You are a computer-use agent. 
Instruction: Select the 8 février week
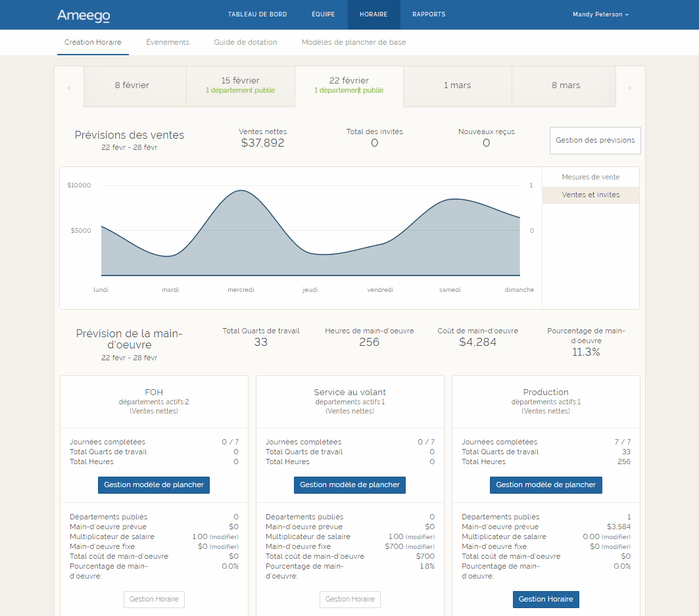pyautogui.click(x=132, y=85)
